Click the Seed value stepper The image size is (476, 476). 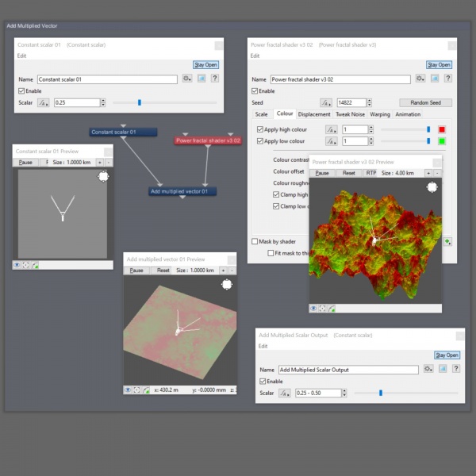(x=369, y=103)
